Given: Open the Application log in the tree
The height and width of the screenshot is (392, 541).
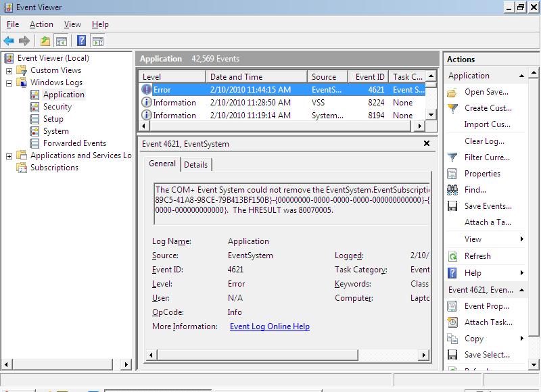Looking at the screenshot, I should coord(64,95).
